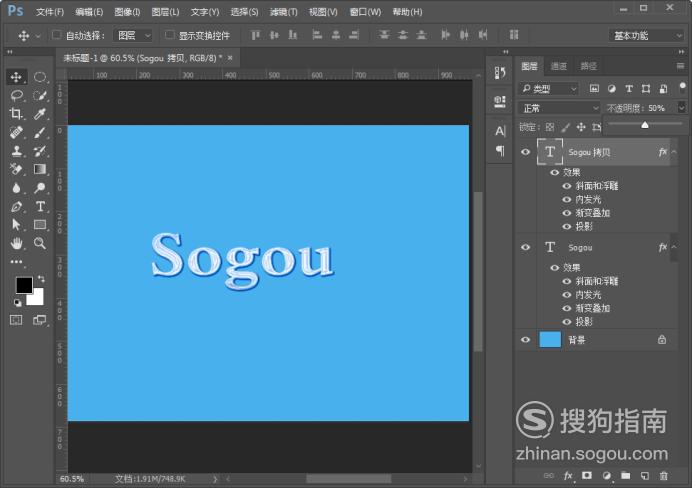The image size is (692, 488).
Task: Select the Blur tool
Action: pos(16,188)
